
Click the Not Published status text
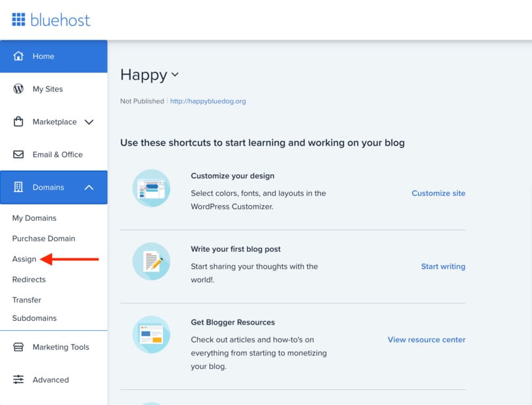(x=142, y=101)
